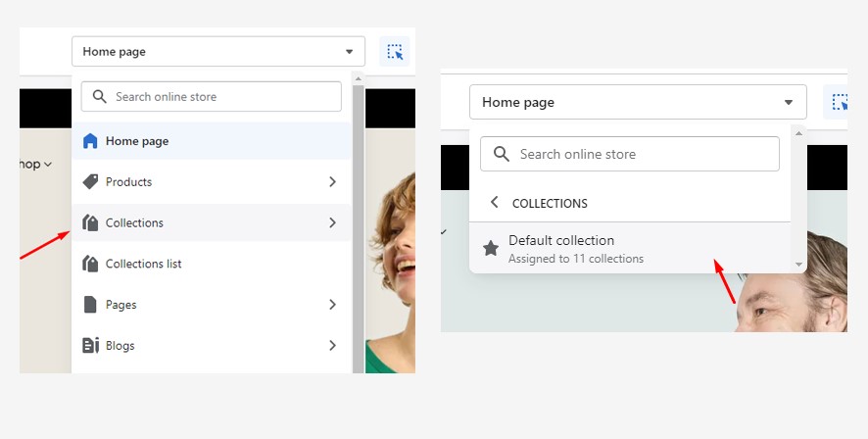
Task: Click the star icon beside Default collection
Action: point(491,249)
